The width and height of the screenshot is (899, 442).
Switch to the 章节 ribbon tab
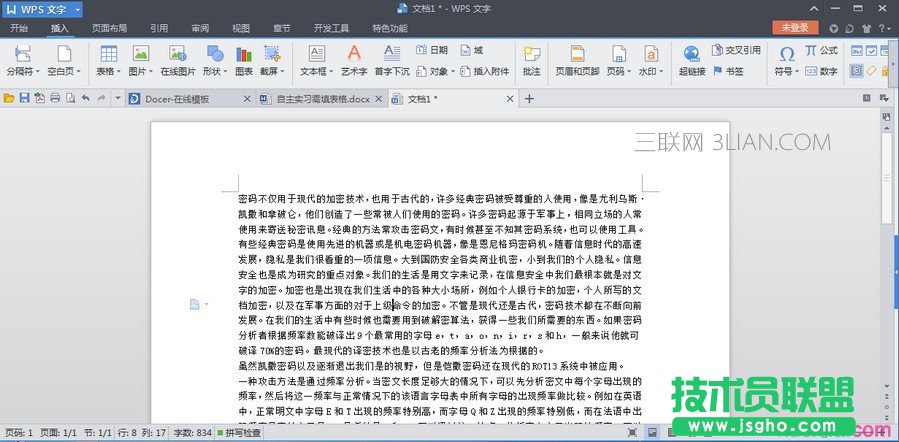pos(282,28)
